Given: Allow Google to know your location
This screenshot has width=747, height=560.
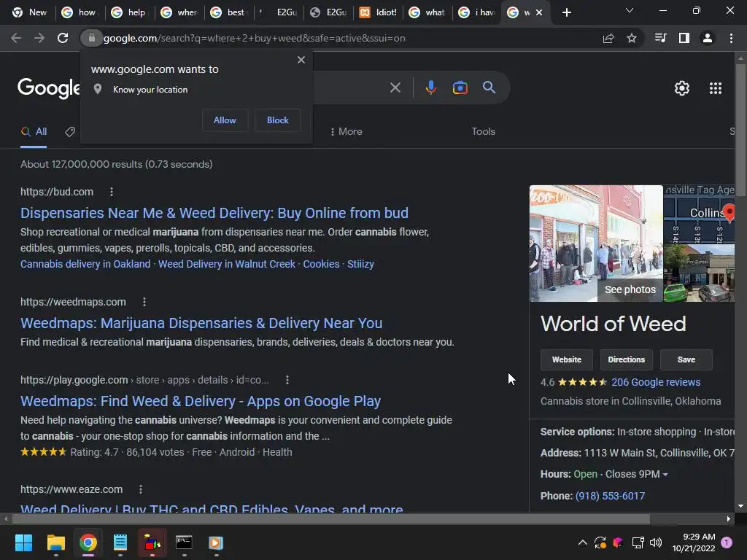Looking at the screenshot, I should point(225,120).
